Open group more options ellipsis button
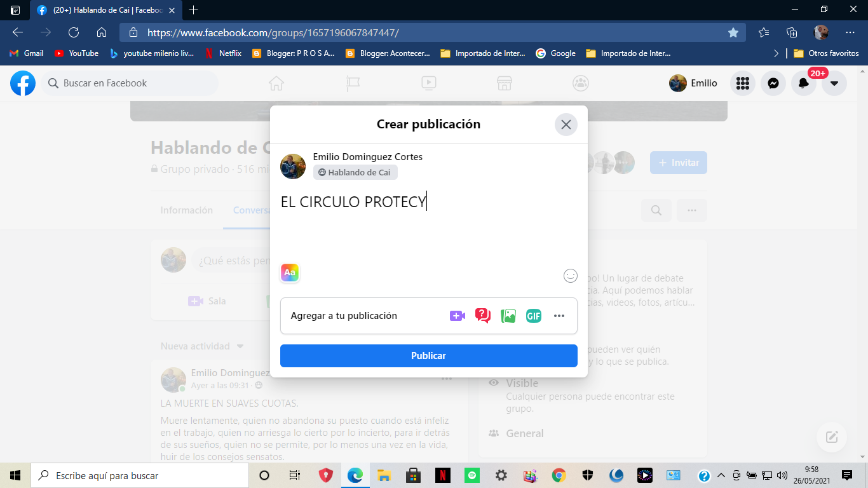Viewport: 868px width, 488px height. pyautogui.click(x=692, y=210)
